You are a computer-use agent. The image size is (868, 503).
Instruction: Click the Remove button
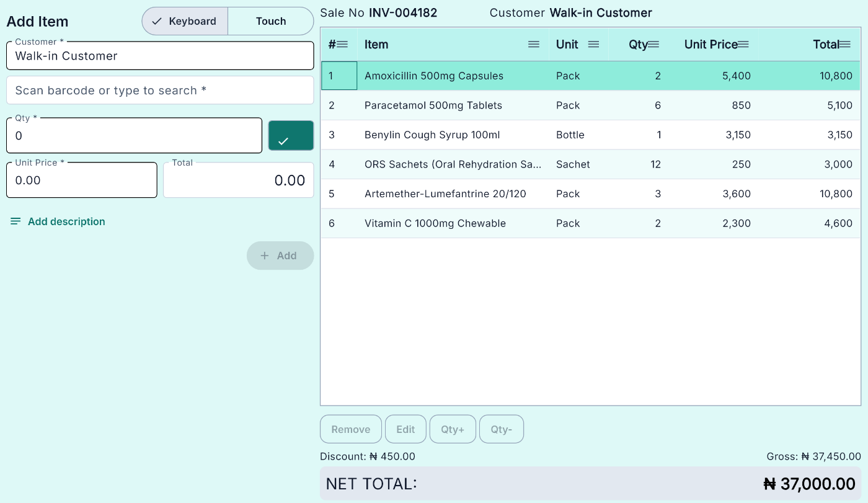pos(351,429)
